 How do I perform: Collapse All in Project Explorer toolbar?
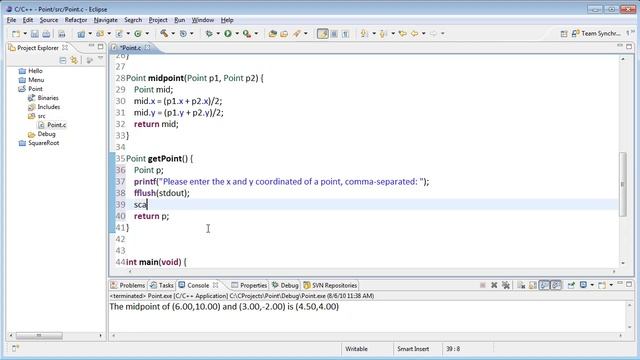point(62,60)
